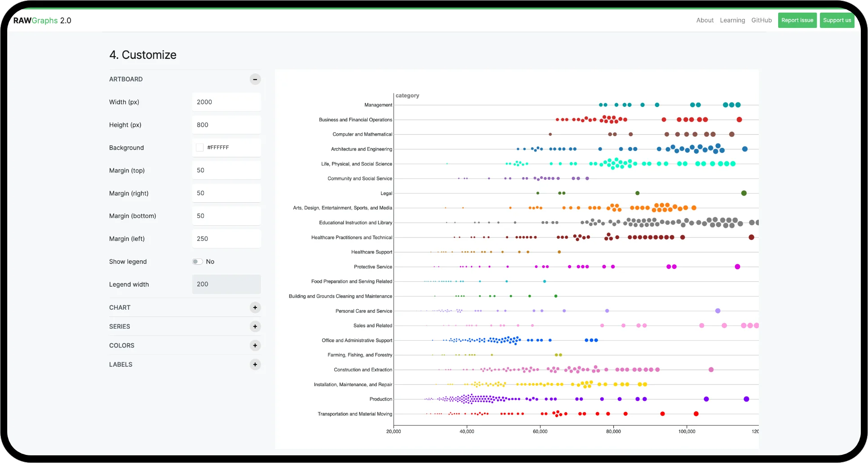Open the white background color swatch
The width and height of the screenshot is (868, 463).
tap(200, 147)
